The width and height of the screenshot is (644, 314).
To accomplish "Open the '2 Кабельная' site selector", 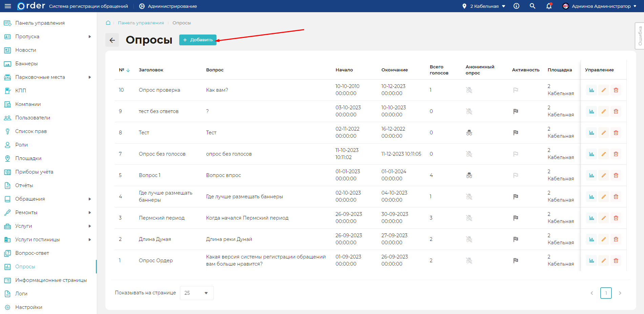I will (484, 6).
